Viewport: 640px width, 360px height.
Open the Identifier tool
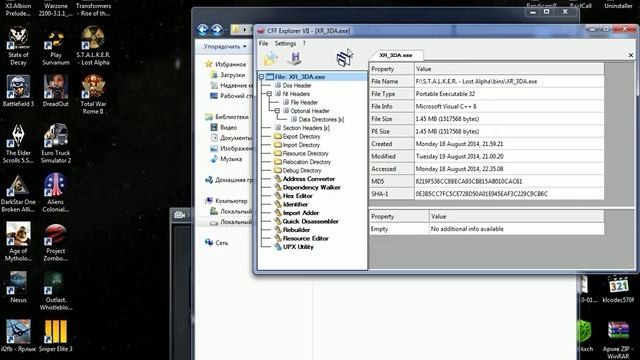click(296, 204)
